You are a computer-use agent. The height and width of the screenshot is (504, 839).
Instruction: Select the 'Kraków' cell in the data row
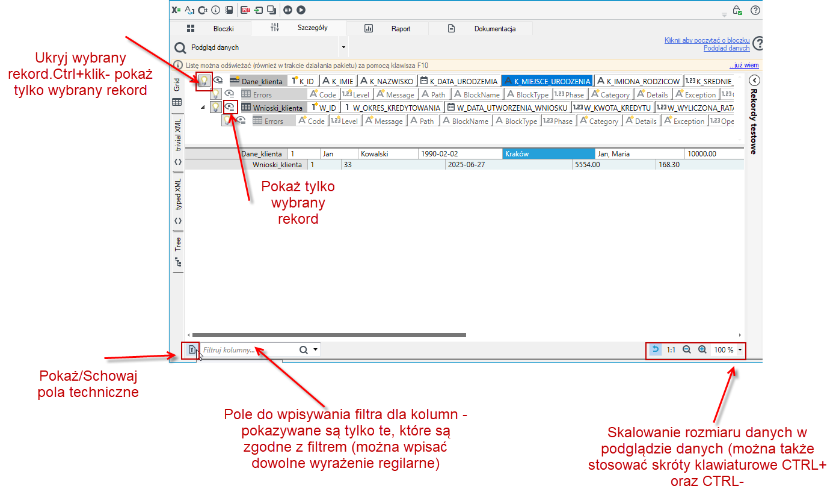(550, 153)
